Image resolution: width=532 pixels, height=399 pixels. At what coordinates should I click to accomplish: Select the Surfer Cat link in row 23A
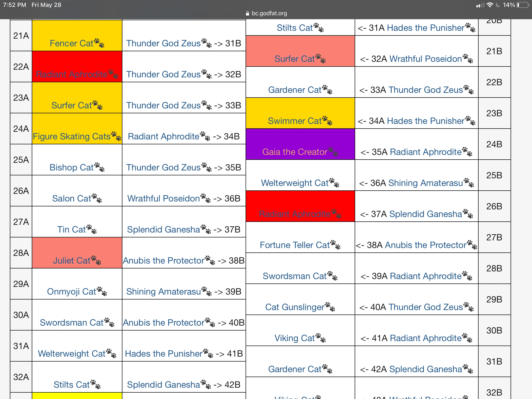tap(71, 105)
